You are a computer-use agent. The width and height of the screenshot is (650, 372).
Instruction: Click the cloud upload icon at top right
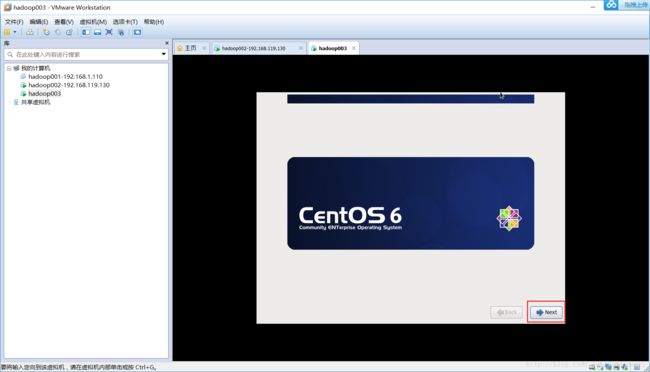point(611,5)
